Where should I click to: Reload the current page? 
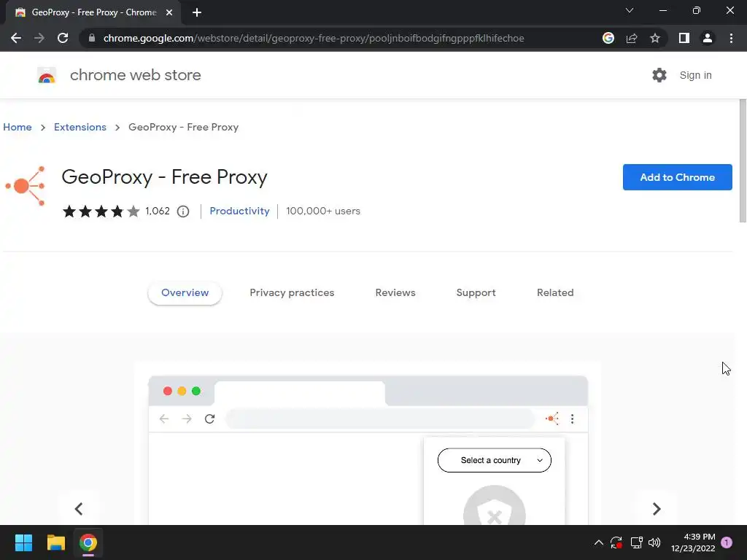63,38
